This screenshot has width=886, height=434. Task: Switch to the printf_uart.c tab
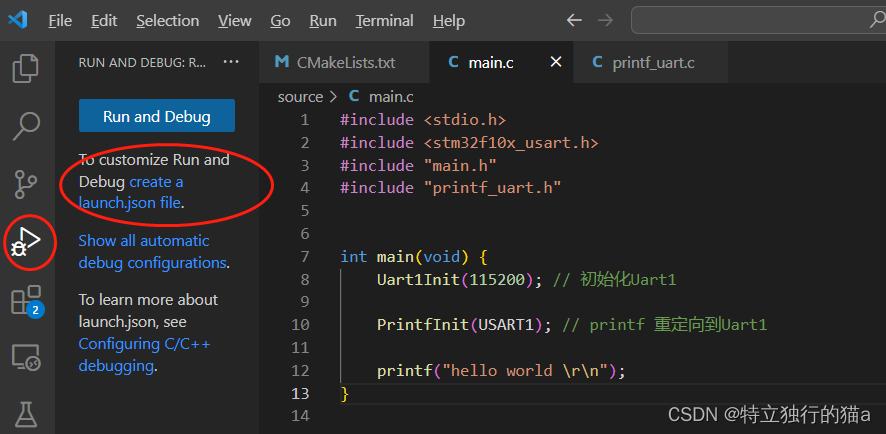click(x=650, y=62)
